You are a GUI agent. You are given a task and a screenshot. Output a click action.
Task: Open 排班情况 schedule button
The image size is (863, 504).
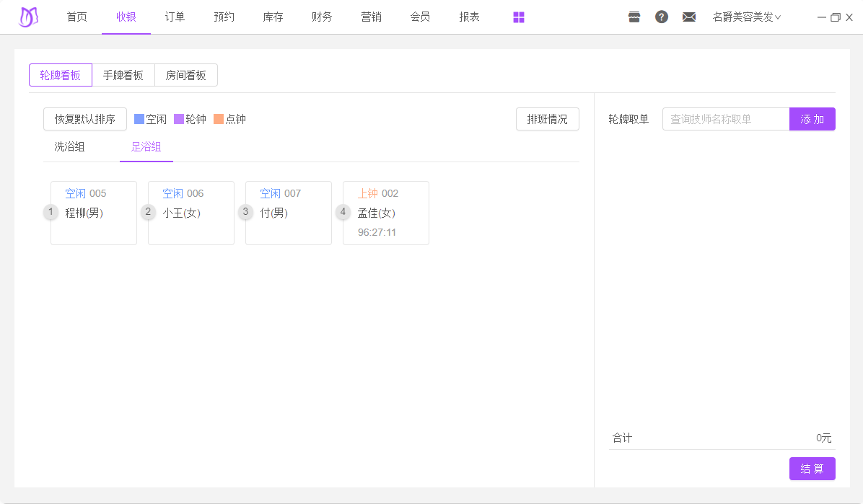click(547, 119)
